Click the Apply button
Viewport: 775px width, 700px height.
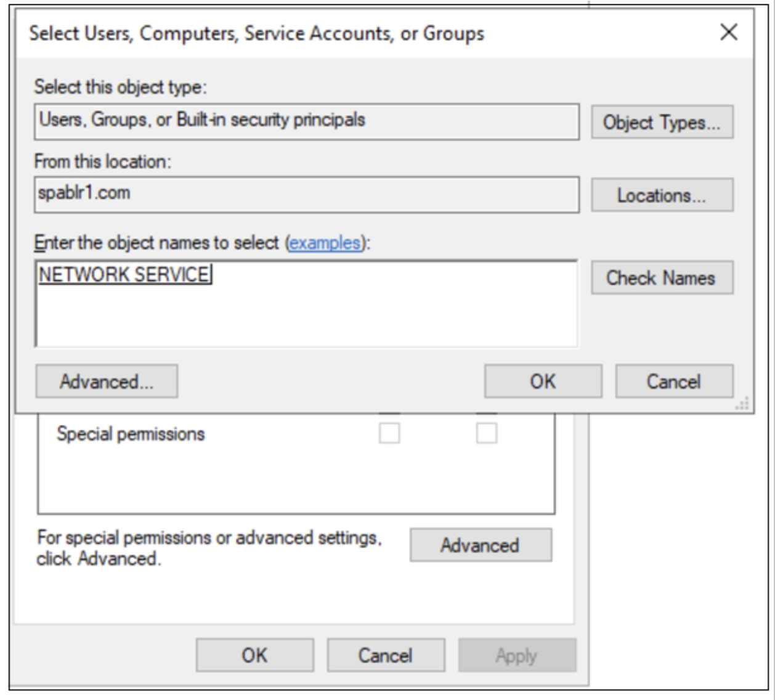[516, 655]
